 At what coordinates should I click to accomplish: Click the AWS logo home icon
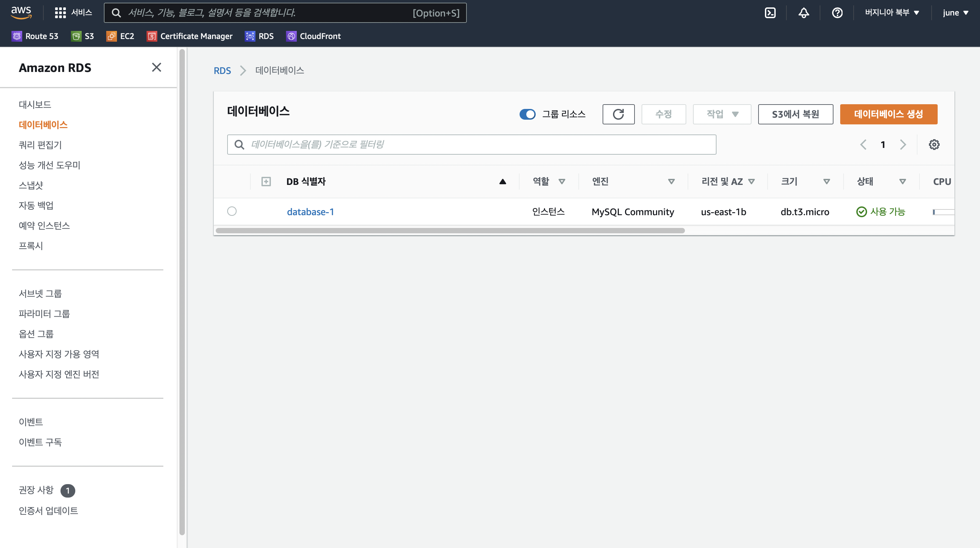(21, 12)
